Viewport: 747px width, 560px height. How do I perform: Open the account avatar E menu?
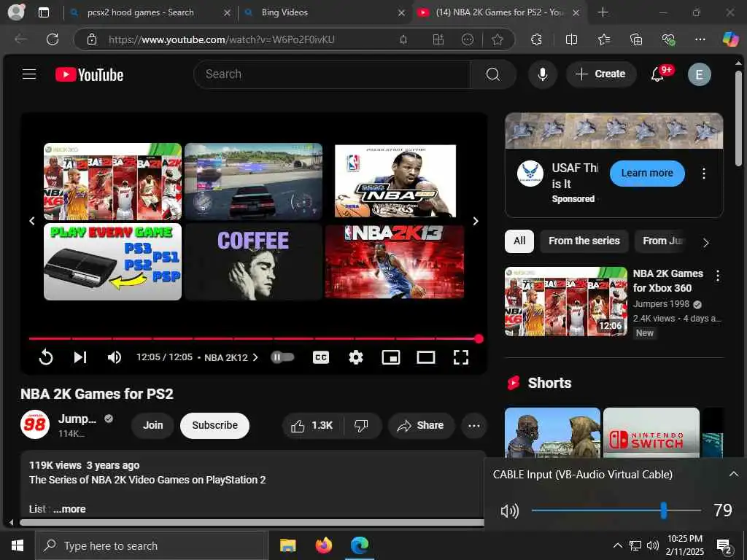pyautogui.click(x=699, y=74)
